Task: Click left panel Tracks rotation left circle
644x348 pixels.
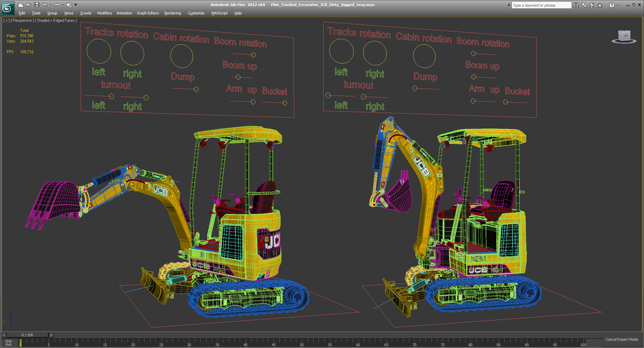Action: 99,51
